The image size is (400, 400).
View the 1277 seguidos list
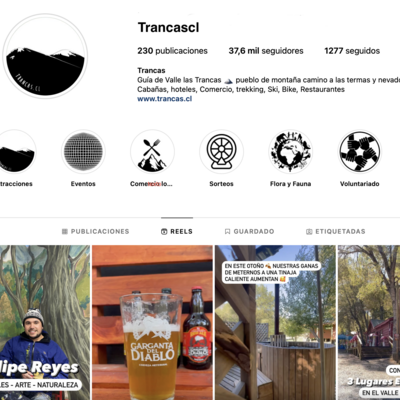pos(352,51)
